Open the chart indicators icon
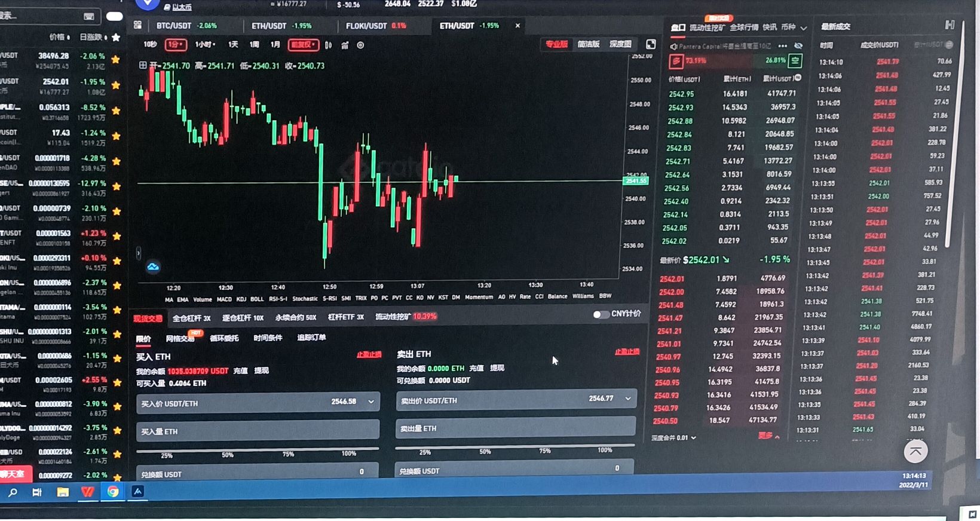Screen dimensions: 980x521 coord(345,45)
